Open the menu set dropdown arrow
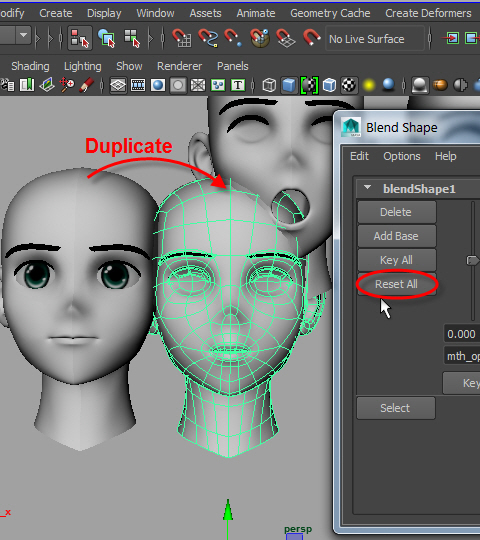Image resolution: width=480 pixels, height=540 pixels. click(23, 35)
